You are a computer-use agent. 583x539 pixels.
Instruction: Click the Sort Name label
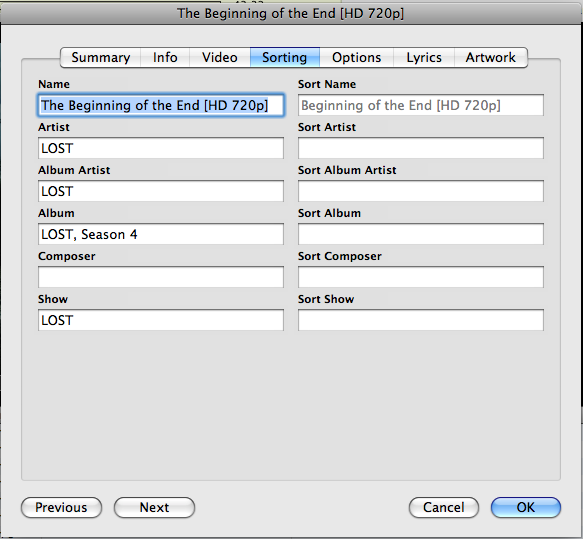click(x=327, y=84)
